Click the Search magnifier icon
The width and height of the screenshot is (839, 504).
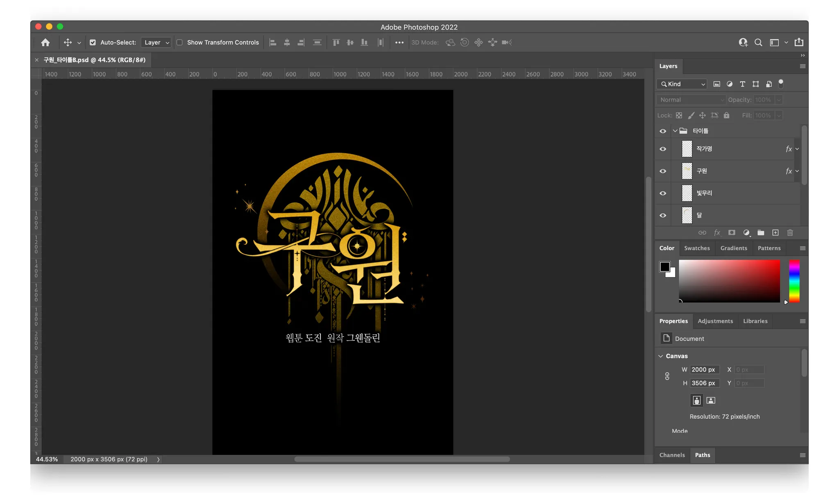tap(758, 43)
